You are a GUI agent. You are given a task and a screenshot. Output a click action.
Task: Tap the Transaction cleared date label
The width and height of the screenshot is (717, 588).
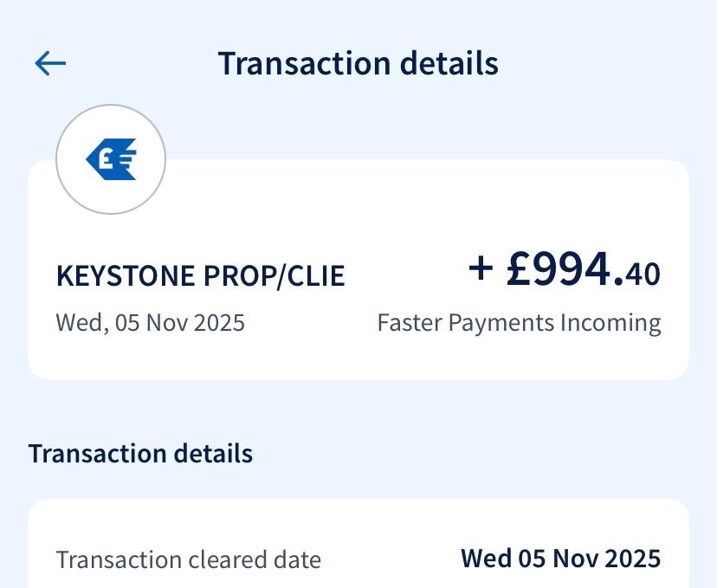click(x=188, y=559)
